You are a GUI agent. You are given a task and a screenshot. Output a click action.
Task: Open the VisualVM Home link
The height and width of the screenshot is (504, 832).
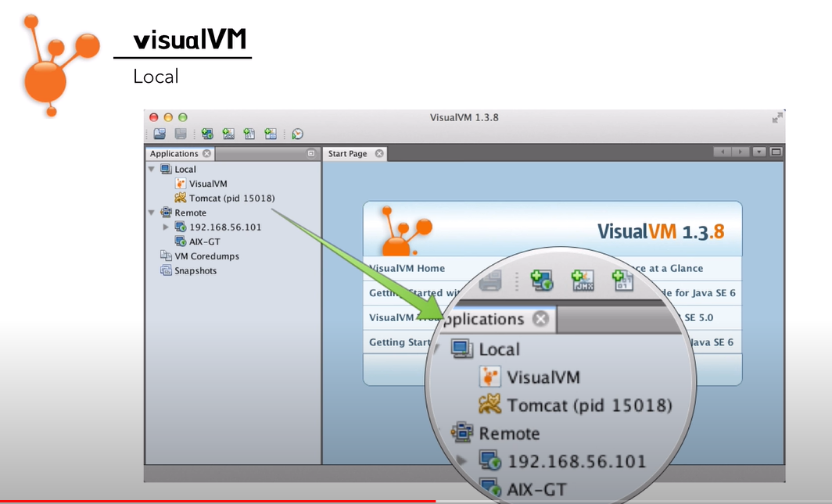click(407, 268)
